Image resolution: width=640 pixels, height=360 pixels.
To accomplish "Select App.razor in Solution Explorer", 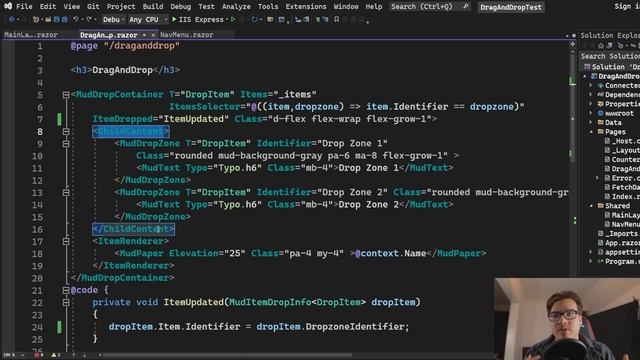I will pyautogui.click(x=619, y=243).
